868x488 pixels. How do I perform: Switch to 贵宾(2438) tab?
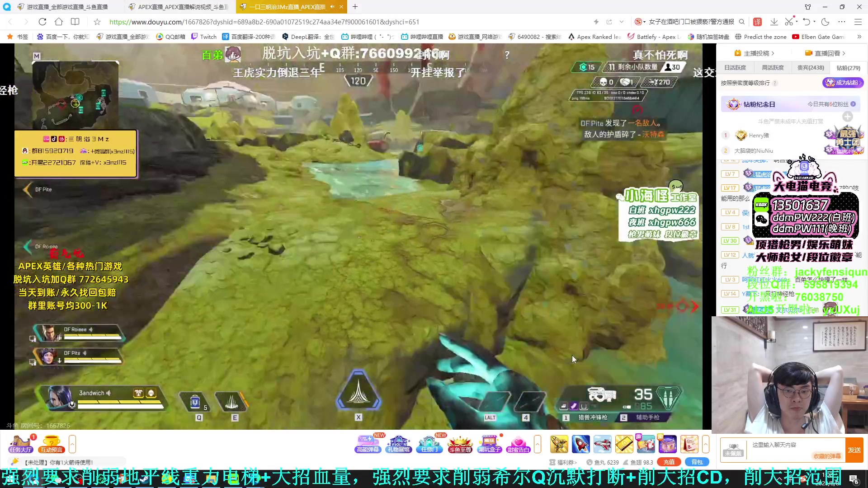(x=810, y=68)
